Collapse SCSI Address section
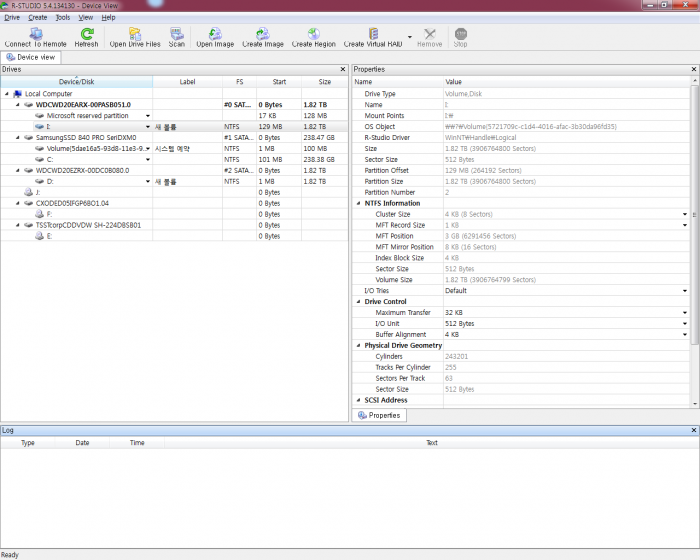Screen dimensions: 700x560 (x=358, y=400)
